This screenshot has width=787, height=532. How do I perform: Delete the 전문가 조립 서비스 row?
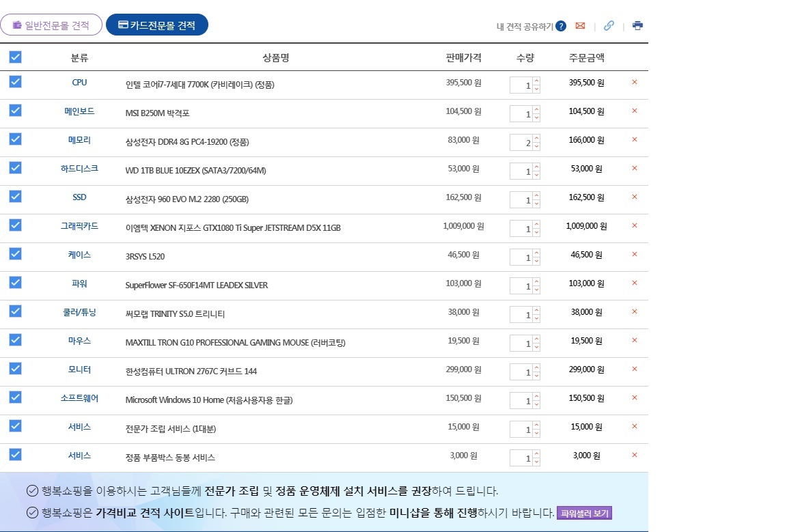click(x=635, y=425)
